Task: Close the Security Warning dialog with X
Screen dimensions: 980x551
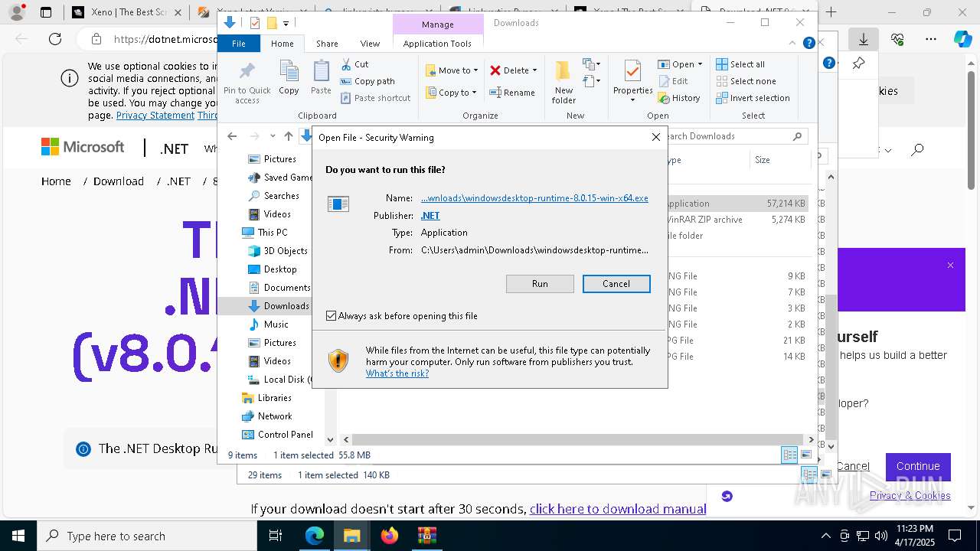Action: (655, 137)
